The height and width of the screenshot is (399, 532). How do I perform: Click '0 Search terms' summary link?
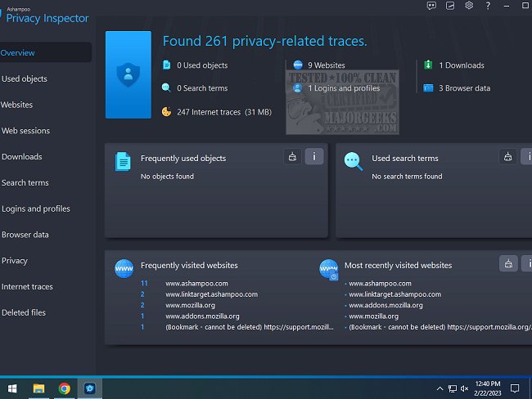pos(202,88)
